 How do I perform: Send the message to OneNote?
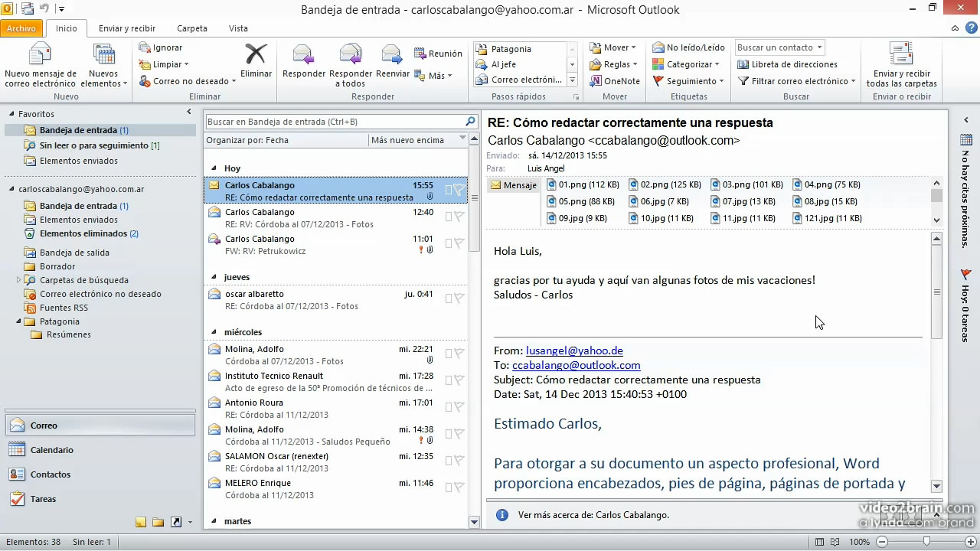point(615,81)
